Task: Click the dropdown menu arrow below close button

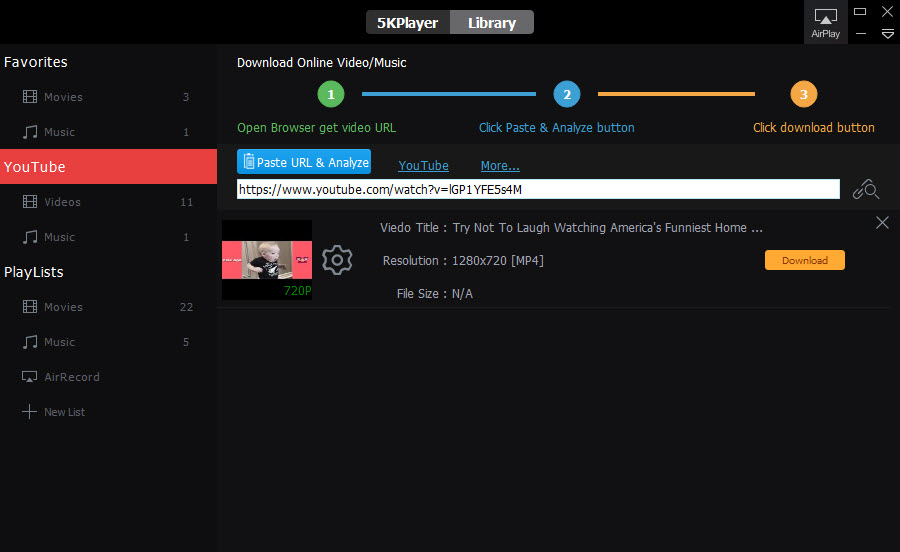Action: [x=887, y=34]
